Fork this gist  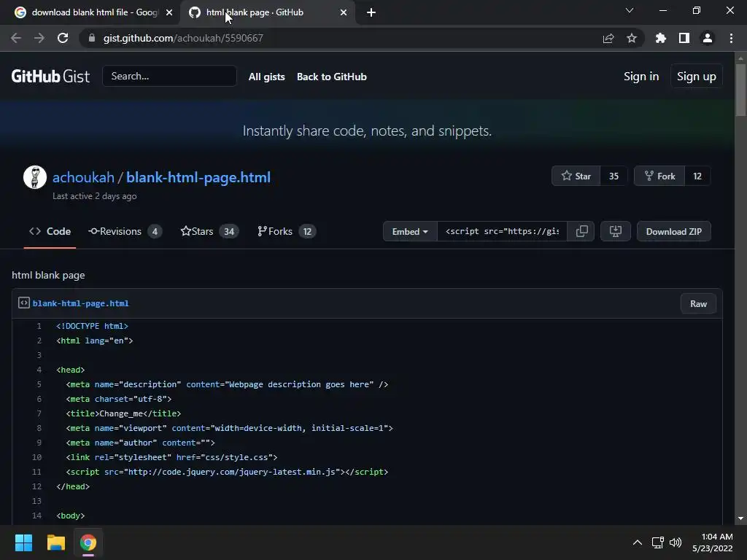tap(659, 176)
